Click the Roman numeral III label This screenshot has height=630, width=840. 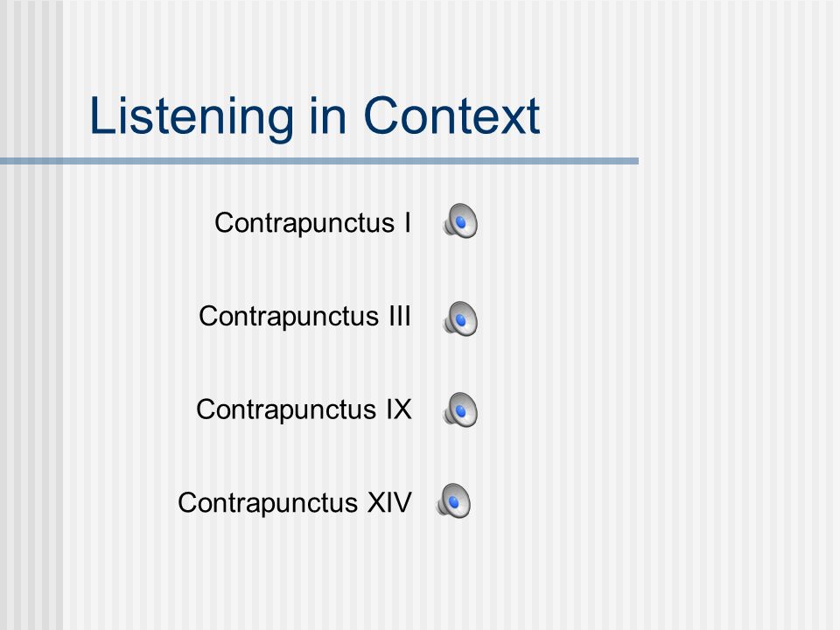coord(400,316)
